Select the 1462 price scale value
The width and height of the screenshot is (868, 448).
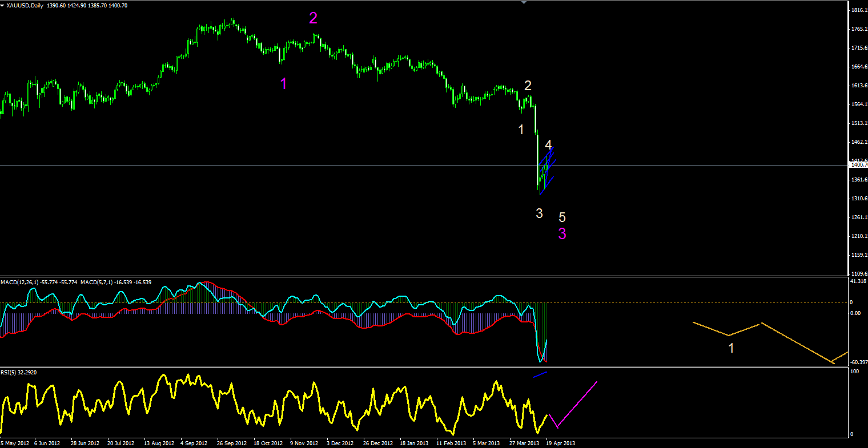(x=858, y=142)
